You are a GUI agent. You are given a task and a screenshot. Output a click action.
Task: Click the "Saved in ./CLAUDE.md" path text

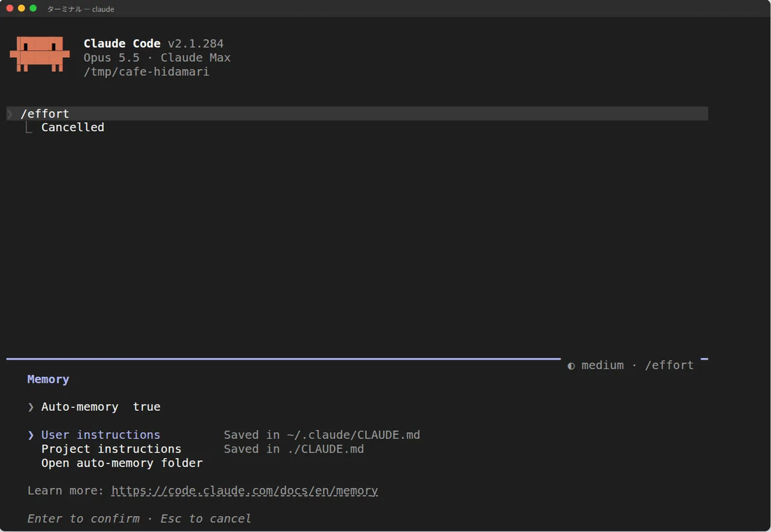tap(294, 449)
